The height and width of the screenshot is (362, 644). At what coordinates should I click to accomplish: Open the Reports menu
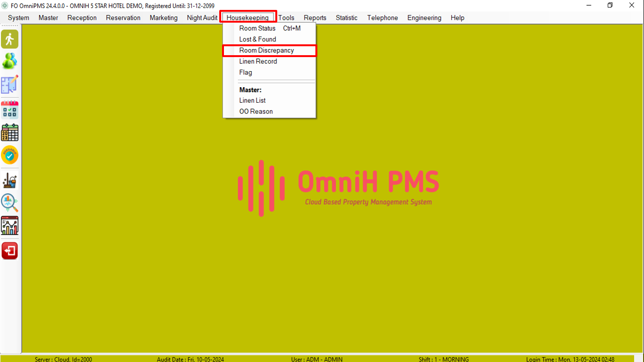315,18
